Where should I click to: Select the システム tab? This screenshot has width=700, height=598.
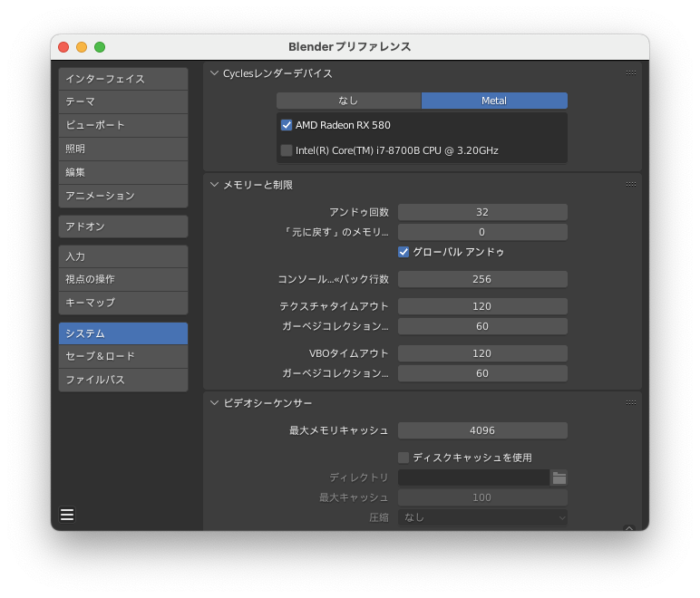(x=123, y=333)
